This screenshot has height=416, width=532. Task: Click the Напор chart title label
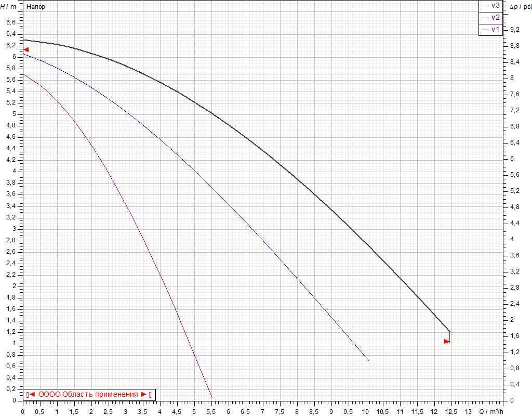35,7
